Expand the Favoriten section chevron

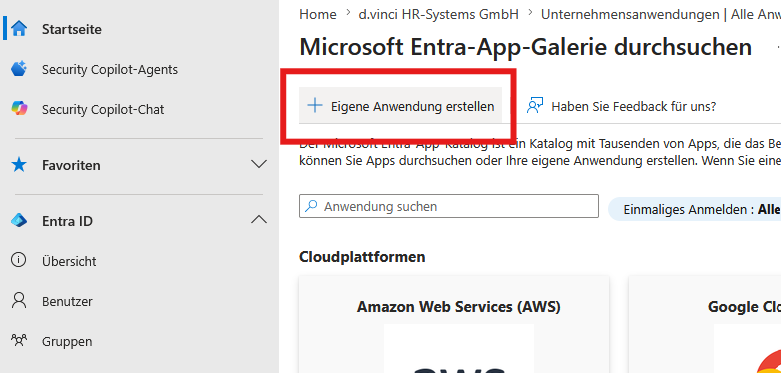(x=259, y=164)
